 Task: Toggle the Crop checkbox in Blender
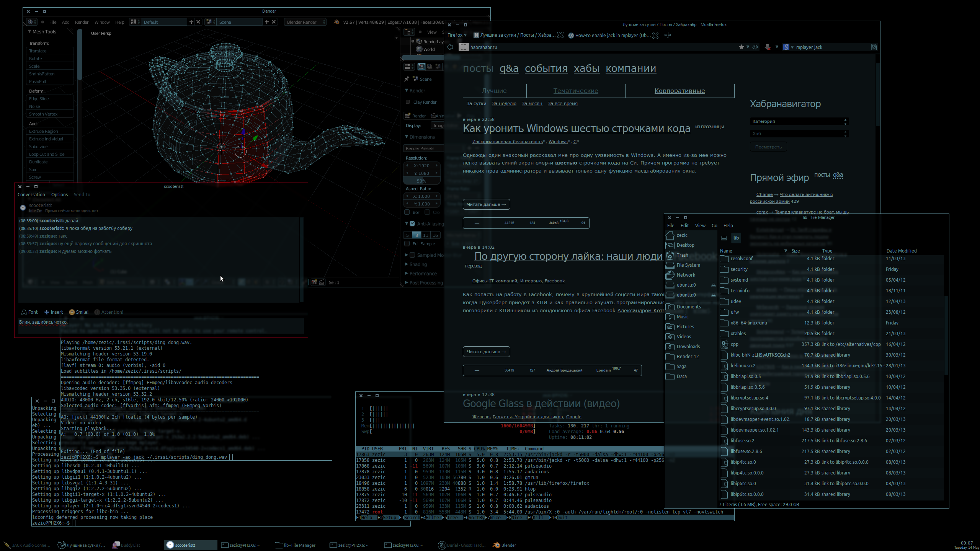point(427,212)
